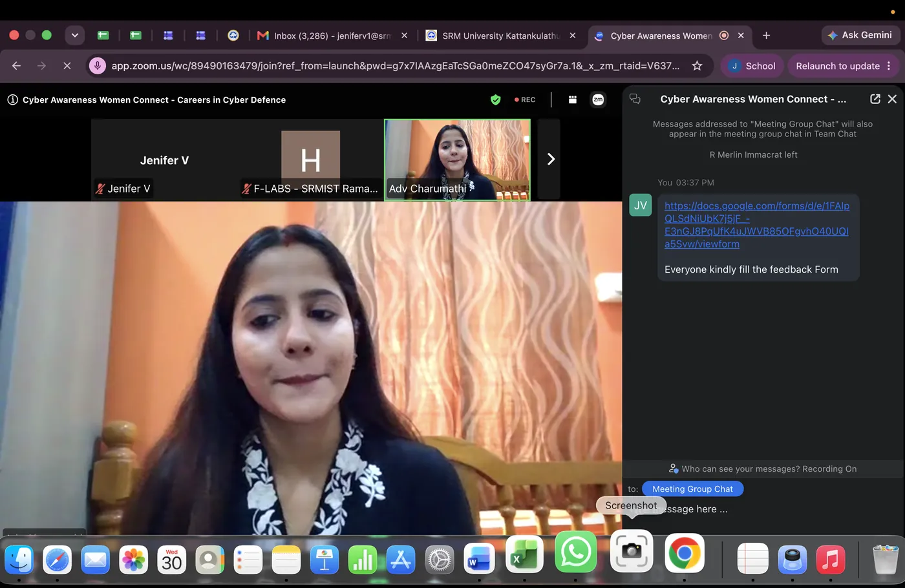Click Relaunch to update button
The height and width of the screenshot is (588, 905).
838,66
